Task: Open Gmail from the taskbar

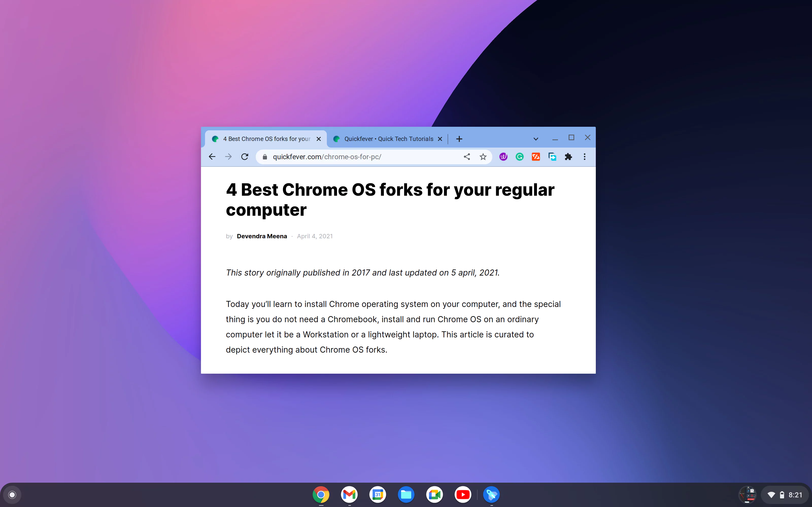Action: click(x=349, y=495)
